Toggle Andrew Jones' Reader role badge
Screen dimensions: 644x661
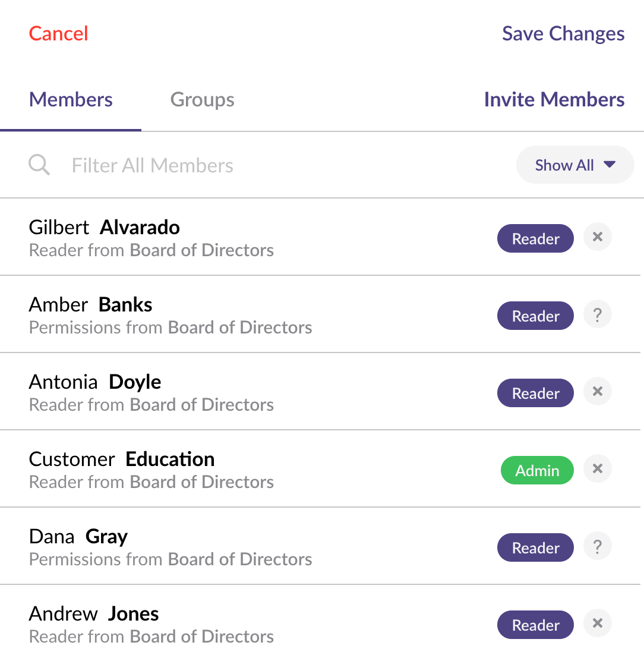coord(535,625)
